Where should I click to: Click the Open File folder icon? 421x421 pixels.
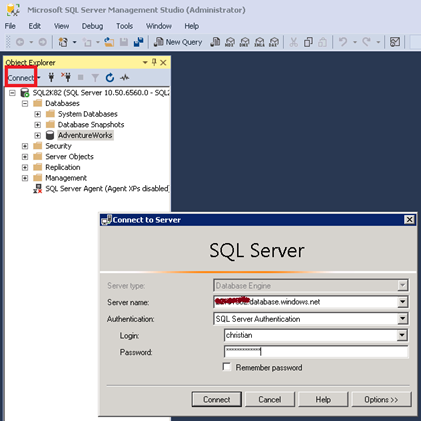pos(109,42)
